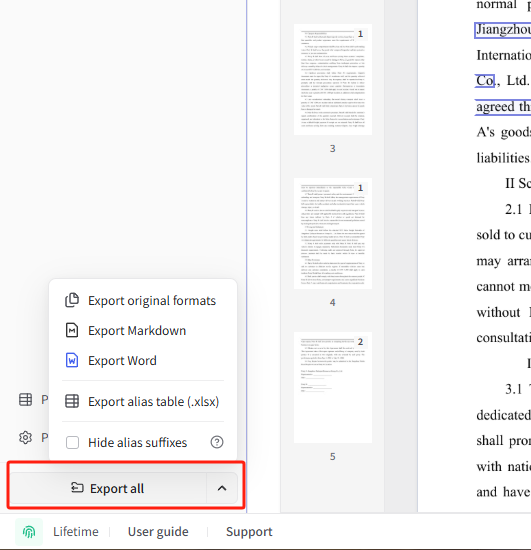
Task: Choose Export original formats option
Action: [143, 301]
